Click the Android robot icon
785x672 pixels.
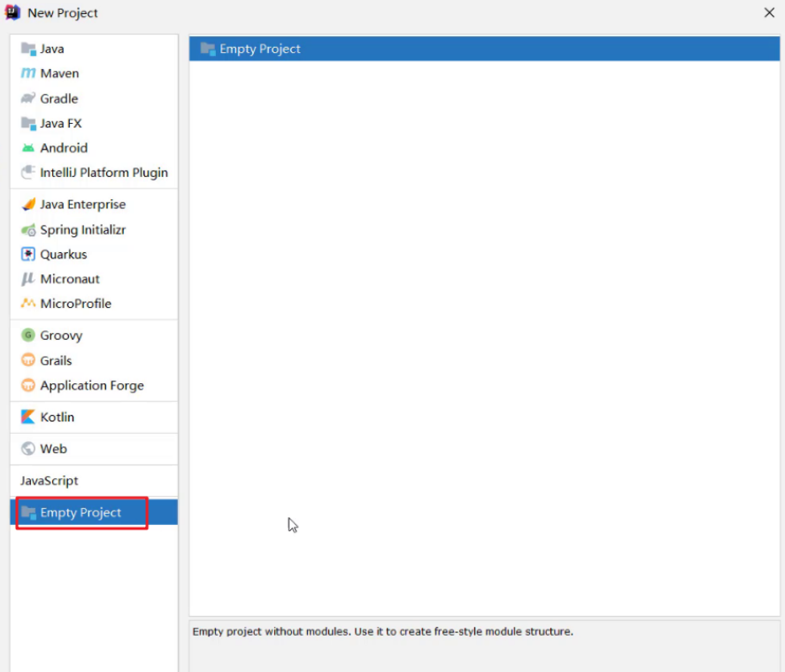pos(28,148)
